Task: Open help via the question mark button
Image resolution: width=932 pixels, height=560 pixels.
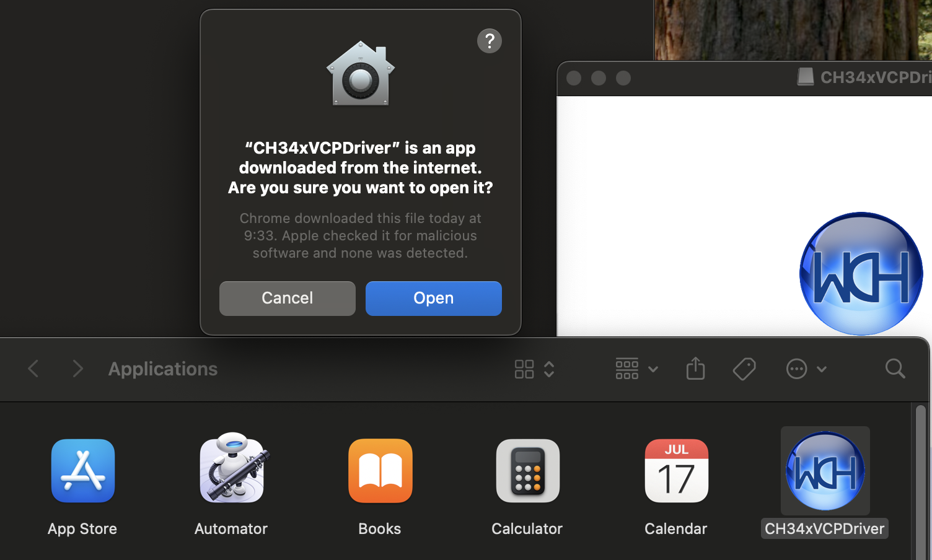Action: (x=489, y=41)
